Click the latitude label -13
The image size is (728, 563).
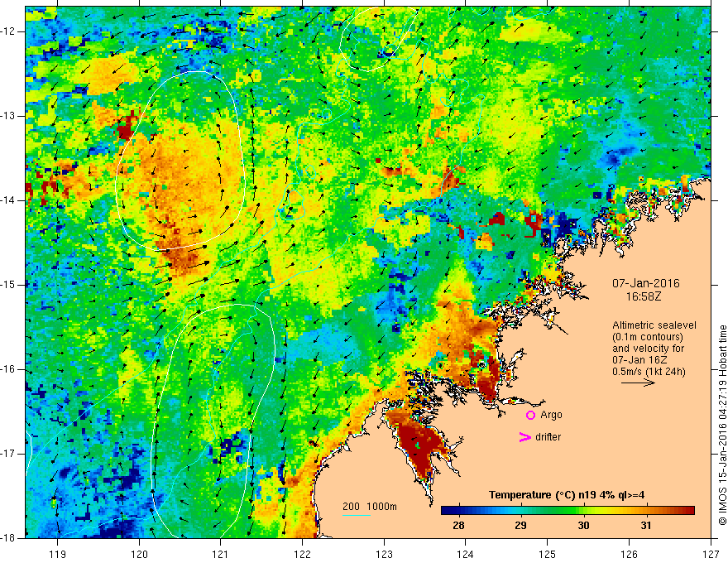[x=8, y=116]
